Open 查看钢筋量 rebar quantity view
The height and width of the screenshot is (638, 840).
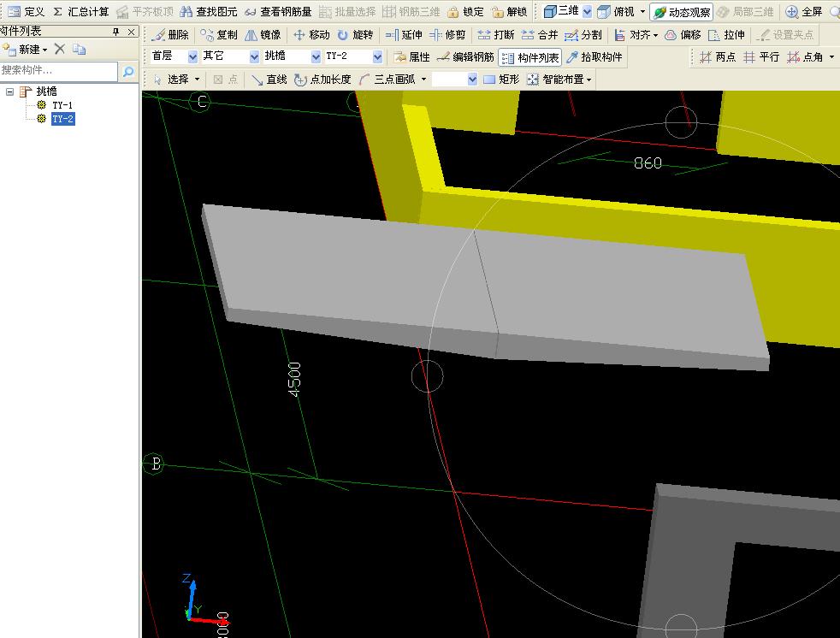click(x=278, y=11)
